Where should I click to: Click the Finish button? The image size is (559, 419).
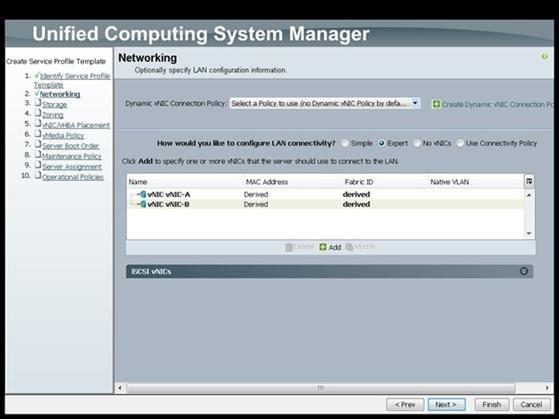(492, 404)
